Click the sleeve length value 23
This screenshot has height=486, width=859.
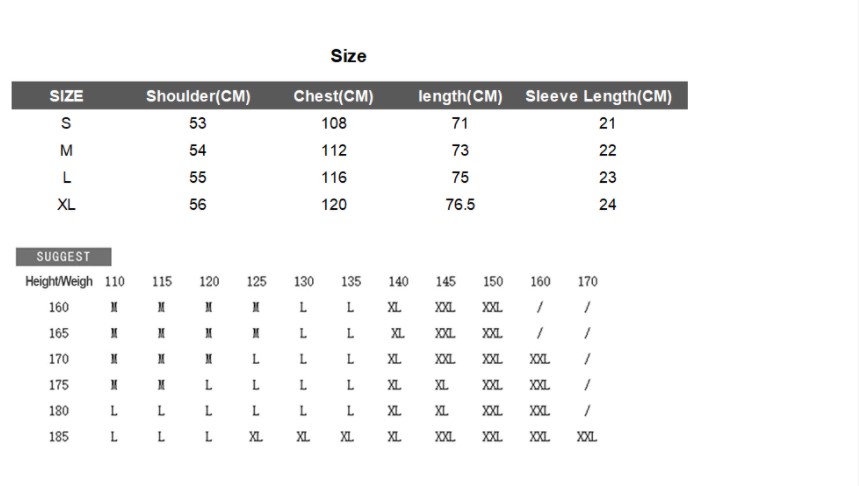point(607,177)
